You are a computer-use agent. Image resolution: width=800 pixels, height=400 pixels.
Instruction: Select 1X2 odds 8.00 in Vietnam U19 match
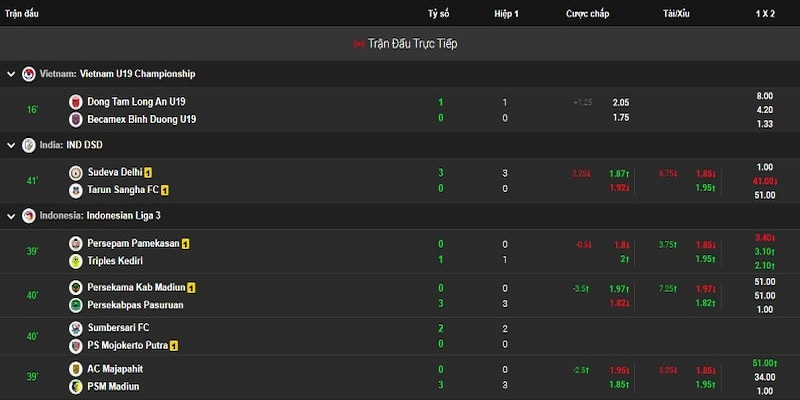coord(765,96)
